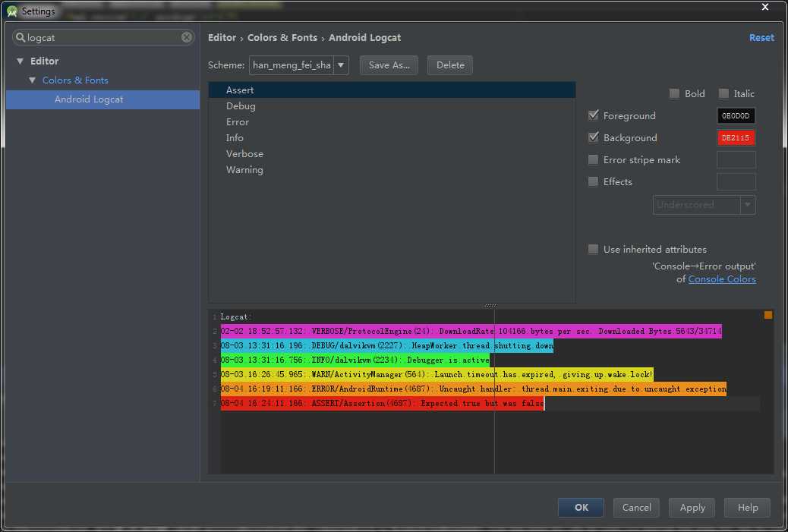788x532 pixels.
Task: Enable the Italic checkbox
Action: pyautogui.click(x=723, y=94)
